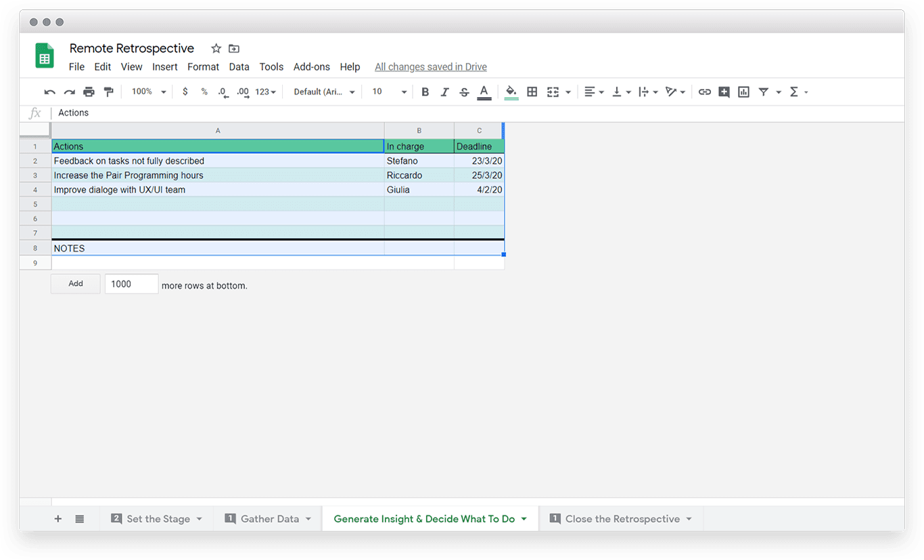The width and height of the screenshot is (924, 560).
Task: Select the cell containing Riccardo
Action: coord(419,175)
